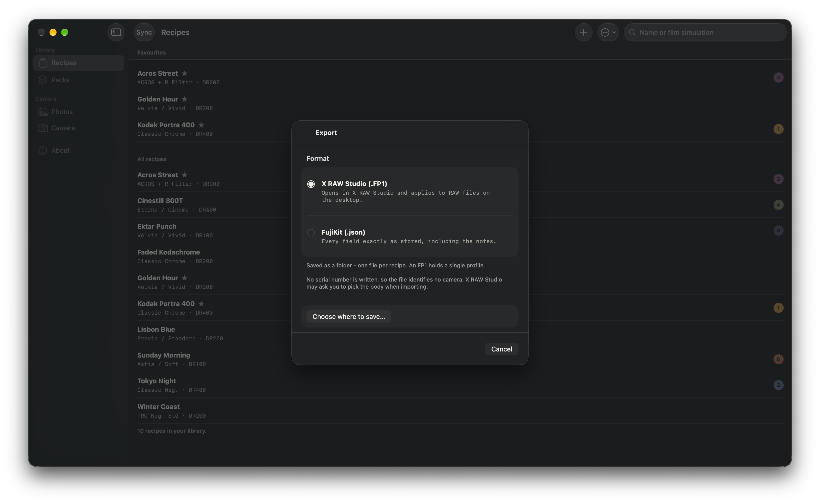The width and height of the screenshot is (820, 504).
Task: Open Recipes in the sidebar
Action: pos(79,63)
